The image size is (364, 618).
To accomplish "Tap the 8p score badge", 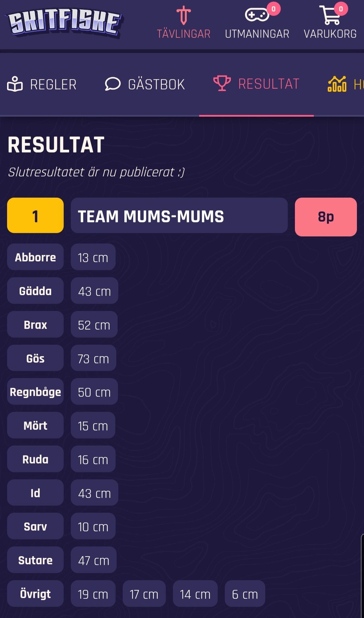I will [x=326, y=217].
